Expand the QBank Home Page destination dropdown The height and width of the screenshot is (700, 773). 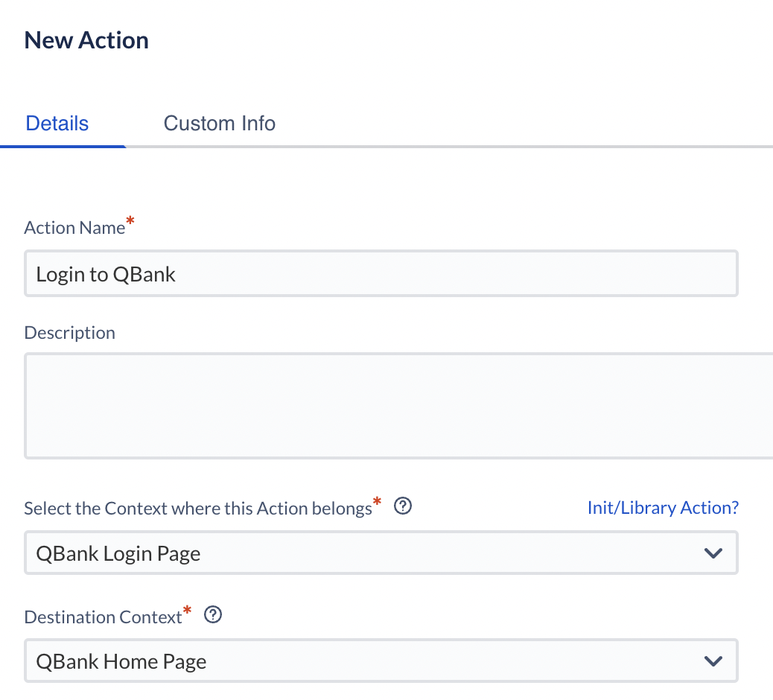[381, 661]
